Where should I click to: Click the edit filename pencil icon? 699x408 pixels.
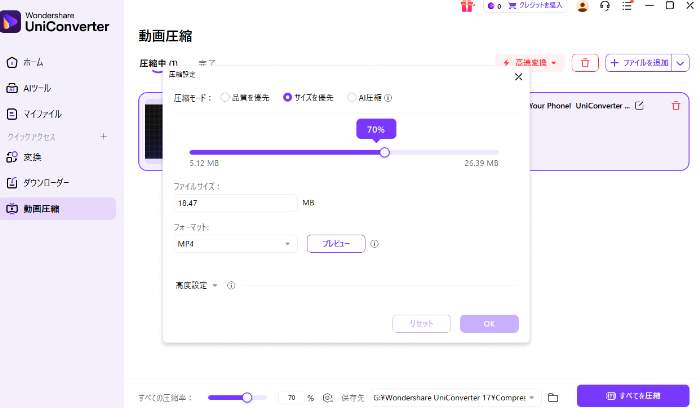pyautogui.click(x=639, y=106)
